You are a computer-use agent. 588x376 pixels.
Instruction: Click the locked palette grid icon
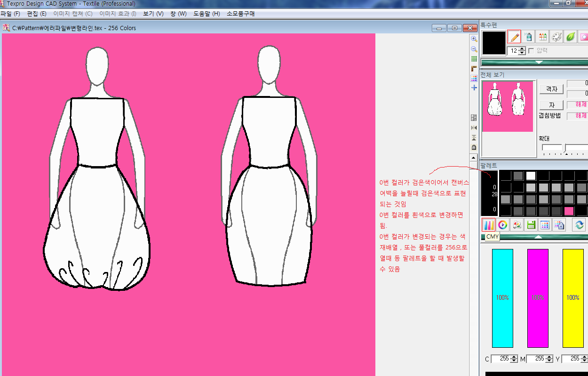coord(559,224)
